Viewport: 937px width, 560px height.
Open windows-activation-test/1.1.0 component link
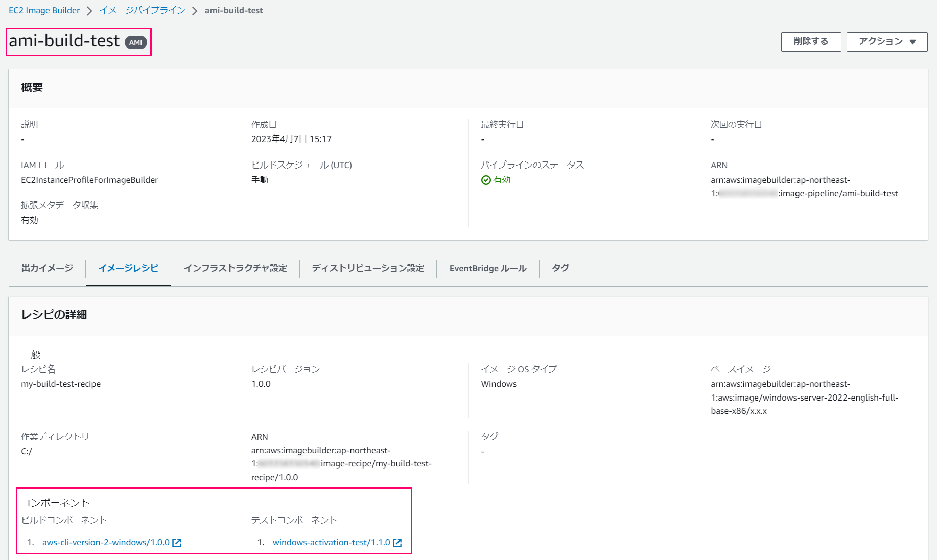[x=331, y=542]
